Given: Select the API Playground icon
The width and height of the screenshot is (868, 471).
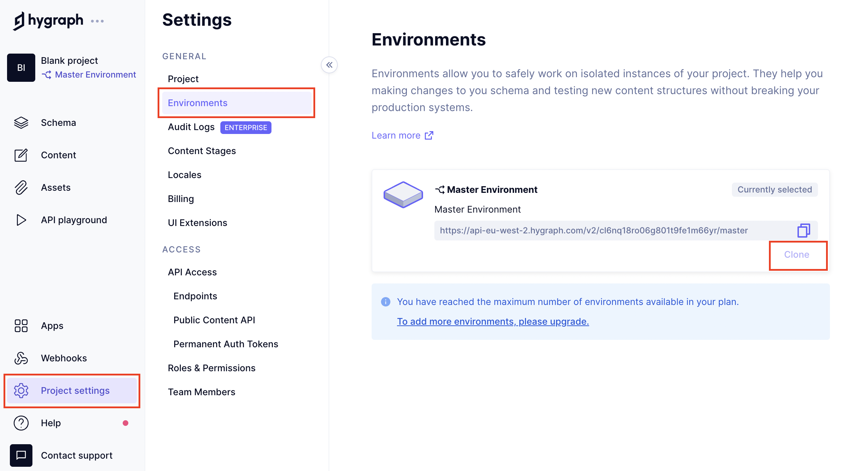Looking at the screenshot, I should [x=22, y=220].
